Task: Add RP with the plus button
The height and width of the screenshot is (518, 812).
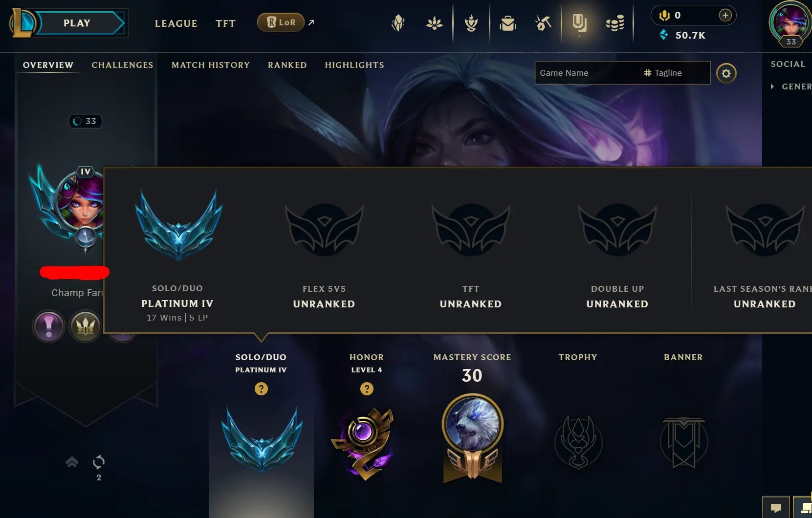Action: click(x=725, y=15)
